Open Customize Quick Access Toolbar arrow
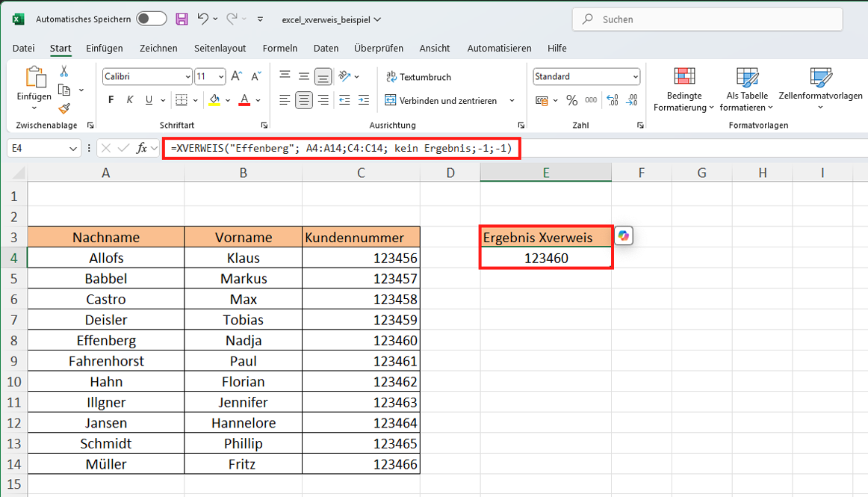Image resolution: width=868 pixels, height=497 pixels. point(260,19)
